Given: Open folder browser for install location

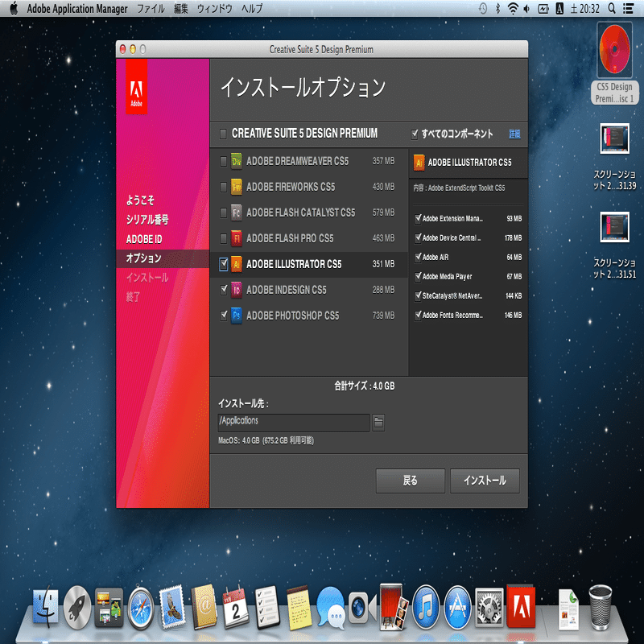Looking at the screenshot, I should (x=378, y=422).
